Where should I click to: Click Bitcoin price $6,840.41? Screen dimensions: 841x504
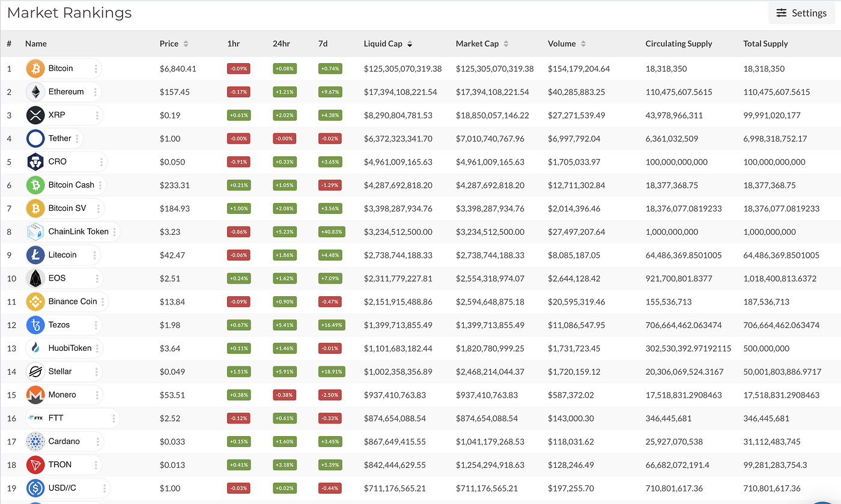(178, 68)
